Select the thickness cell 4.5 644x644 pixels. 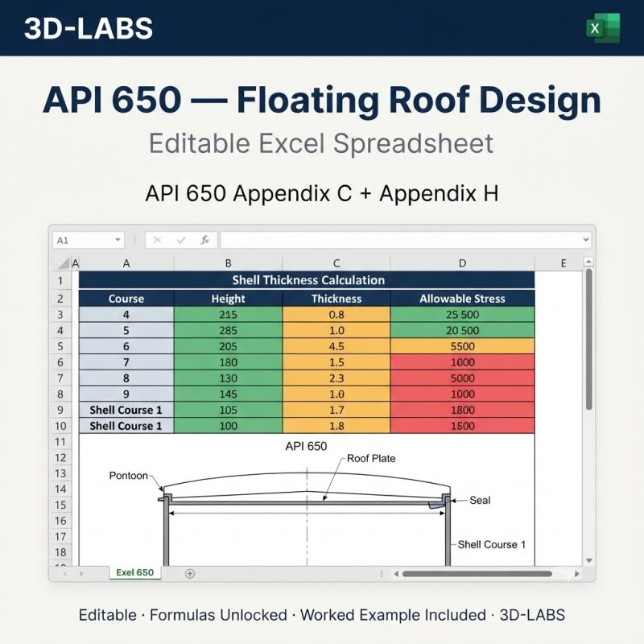click(336, 346)
